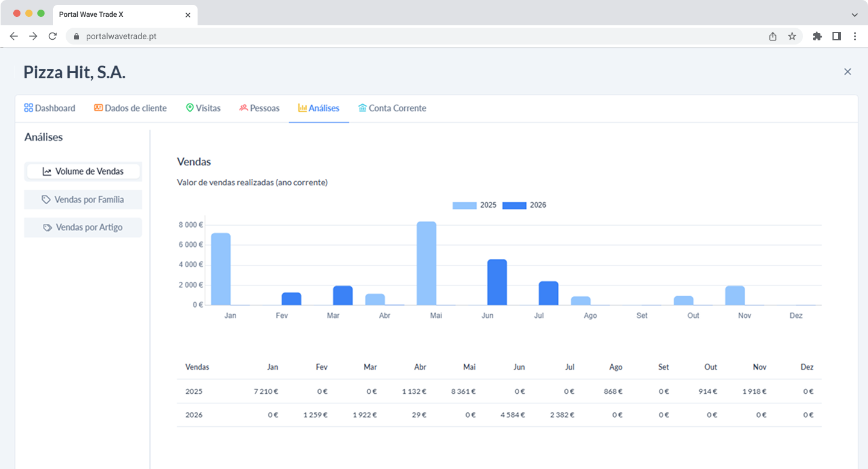Click the 2026 row label in the table
This screenshot has width=868, height=469.
coord(194,415)
